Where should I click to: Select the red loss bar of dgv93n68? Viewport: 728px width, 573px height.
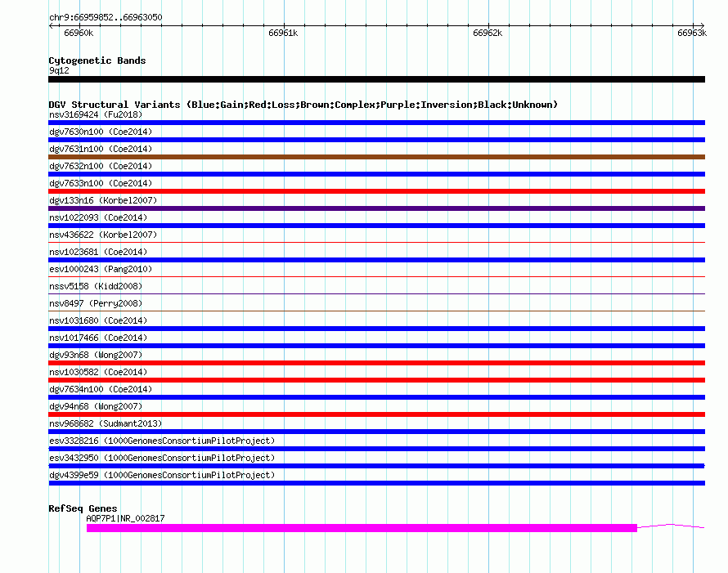tap(376, 363)
